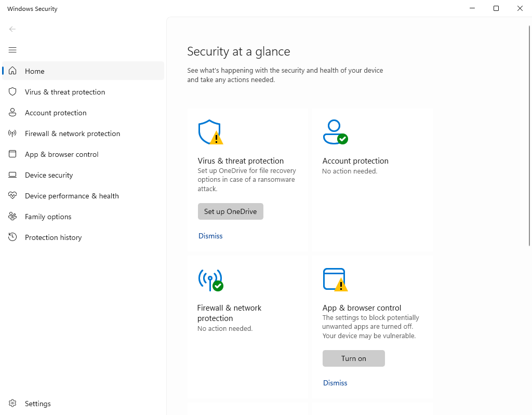Click the Device performance & health heart icon in sidebar
Image resolution: width=532 pixels, height=415 pixels.
pos(13,196)
